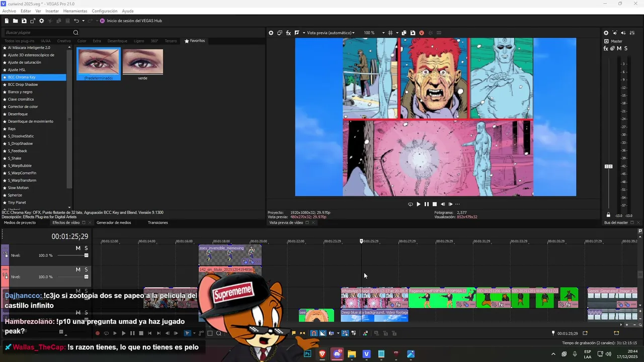Solo the first video track
This screenshot has height=362, width=644.
click(x=86, y=248)
